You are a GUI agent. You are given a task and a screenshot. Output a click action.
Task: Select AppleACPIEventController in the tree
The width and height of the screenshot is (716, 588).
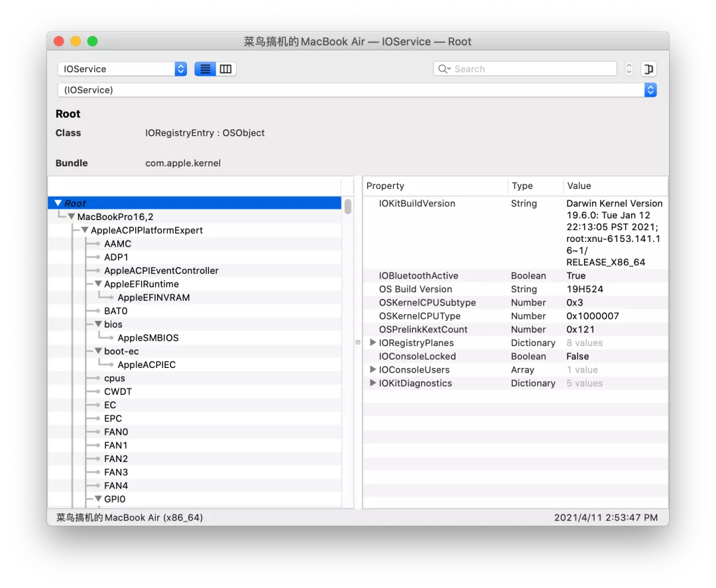tap(161, 270)
